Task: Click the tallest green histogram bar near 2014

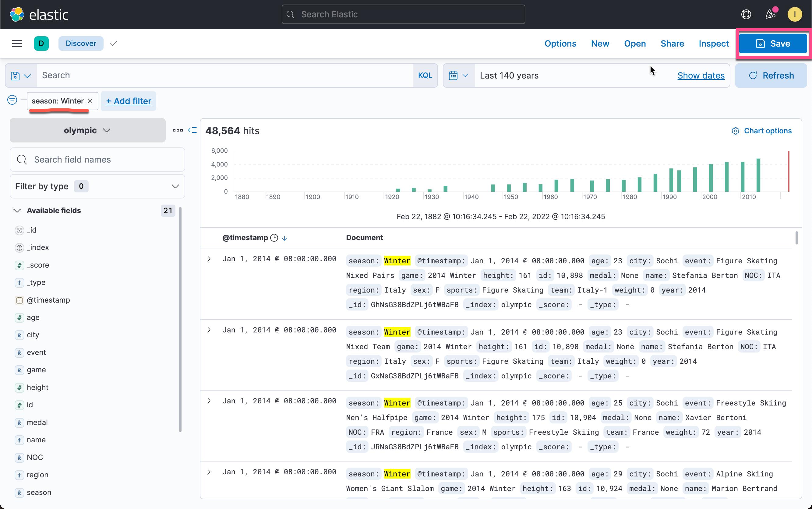Action: [758, 175]
